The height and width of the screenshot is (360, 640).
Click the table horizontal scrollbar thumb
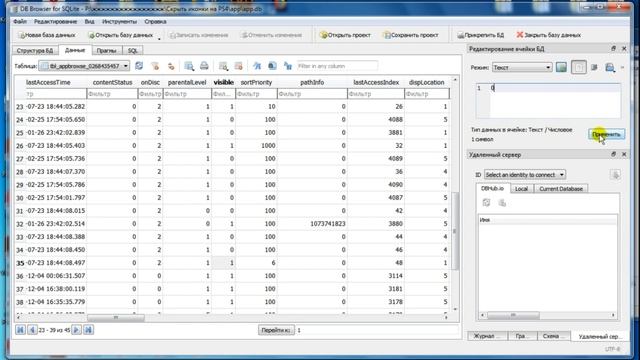click(116, 317)
